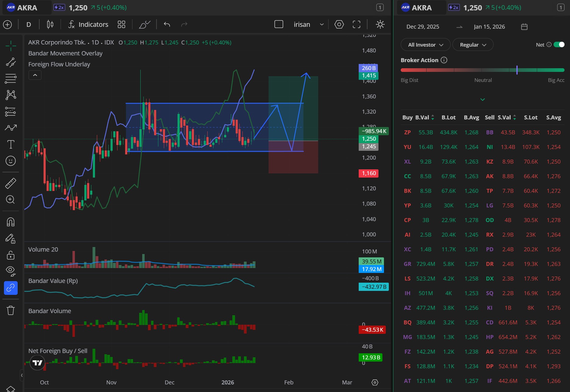The image size is (570, 392).
Task: Click the trash Remove Objects icon
Action: click(11, 310)
